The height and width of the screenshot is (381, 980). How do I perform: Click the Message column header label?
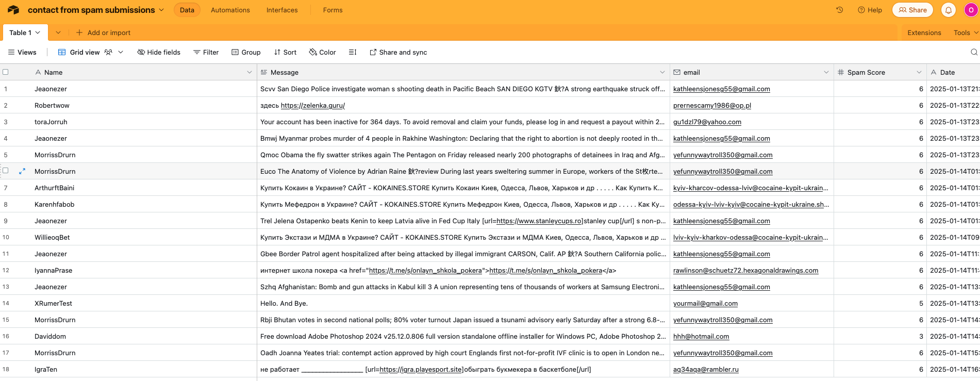(285, 72)
